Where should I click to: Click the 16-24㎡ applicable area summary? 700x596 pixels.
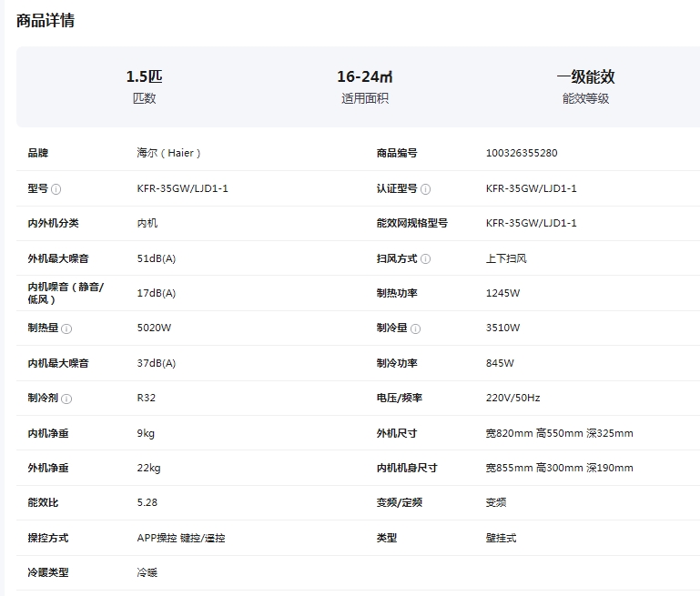tap(365, 86)
